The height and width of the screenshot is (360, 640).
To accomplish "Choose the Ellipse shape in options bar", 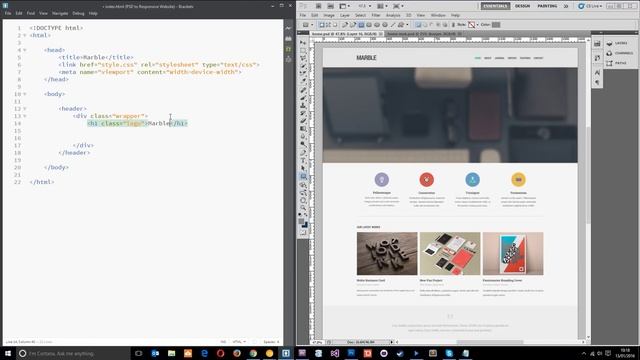I will (377, 25).
